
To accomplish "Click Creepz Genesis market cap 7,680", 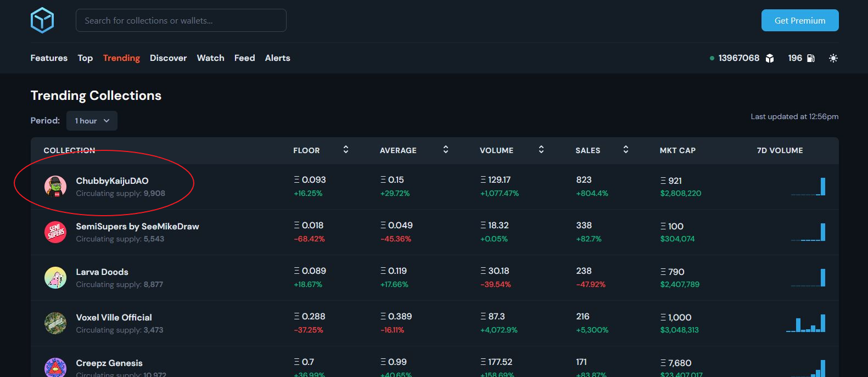I will (x=676, y=363).
